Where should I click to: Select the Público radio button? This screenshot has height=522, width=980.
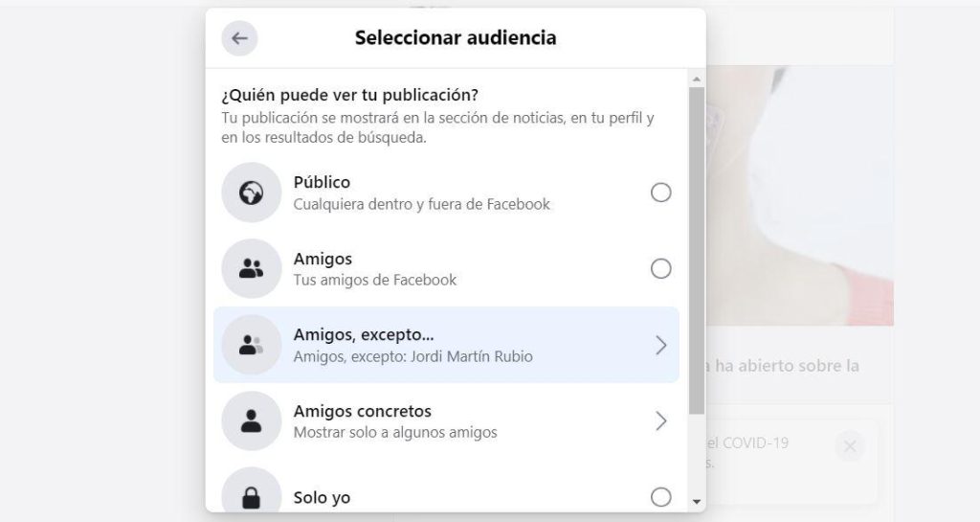coord(660,193)
